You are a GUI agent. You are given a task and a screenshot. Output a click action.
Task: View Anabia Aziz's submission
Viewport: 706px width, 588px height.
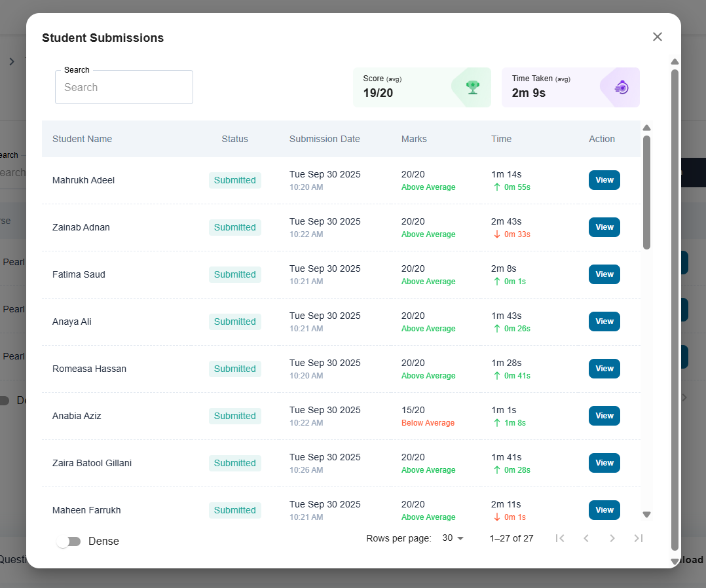coord(604,415)
